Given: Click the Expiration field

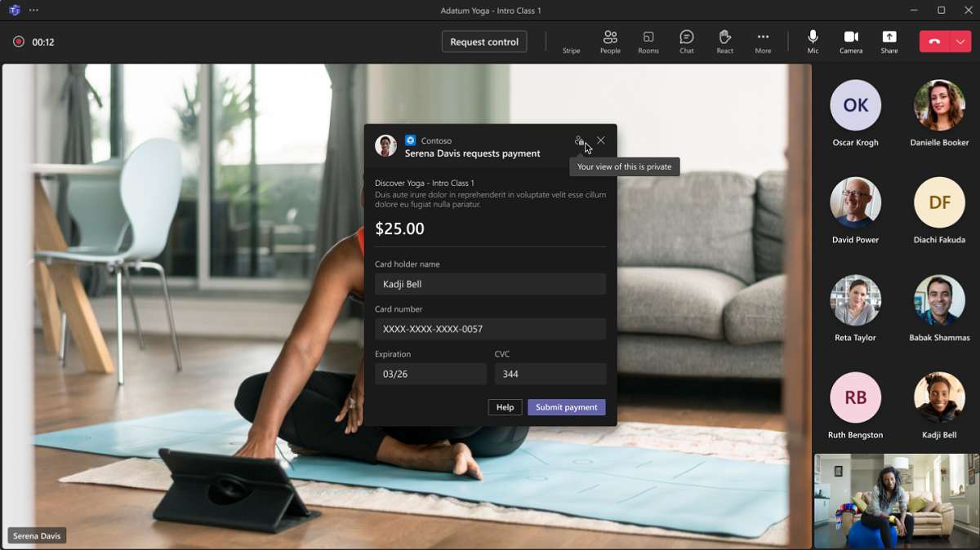Looking at the screenshot, I should pos(430,374).
